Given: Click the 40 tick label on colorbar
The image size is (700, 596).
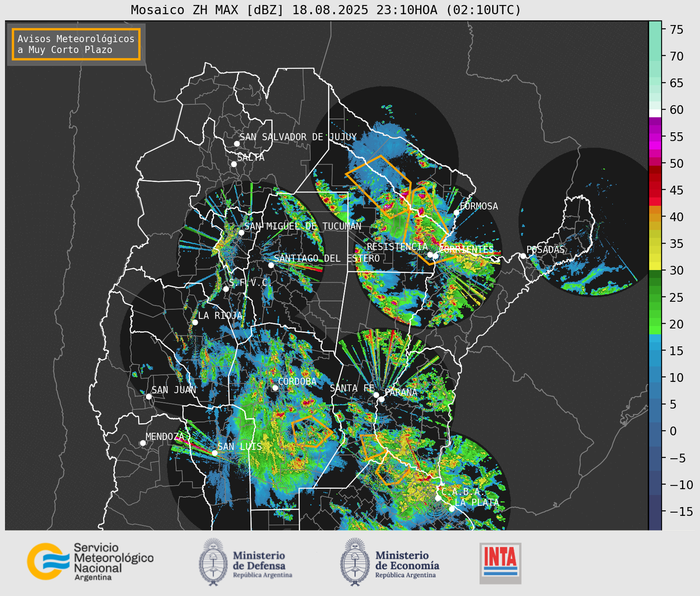Looking at the screenshot, I should [x=677, y=217].
